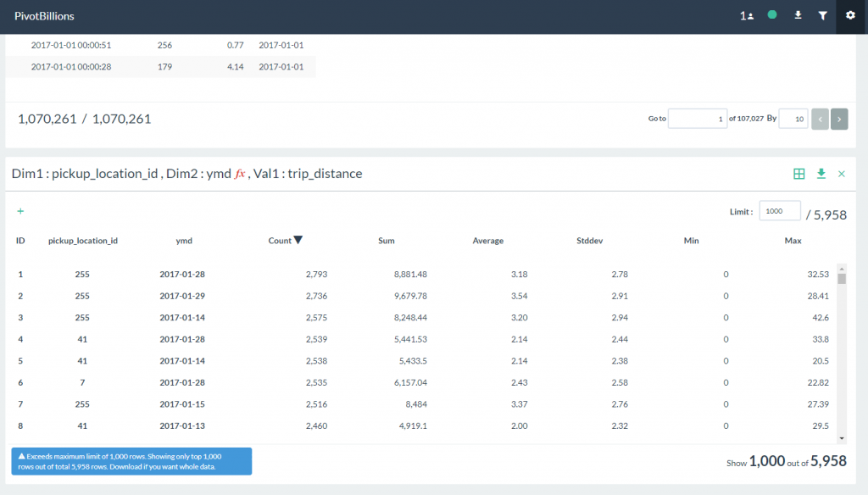Open the user count icon in header
This screenshot has width=868, height=495.
(747, 16)
